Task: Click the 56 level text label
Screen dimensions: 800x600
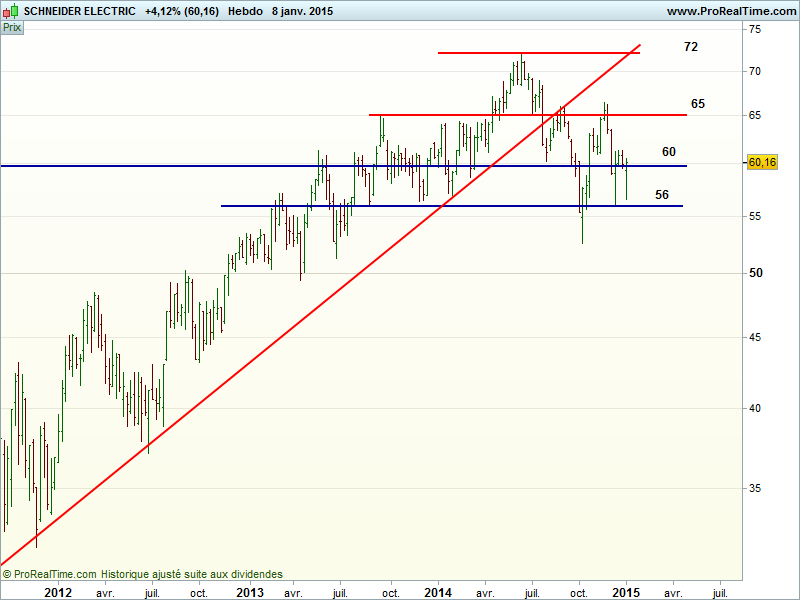Action: (662, 195)
